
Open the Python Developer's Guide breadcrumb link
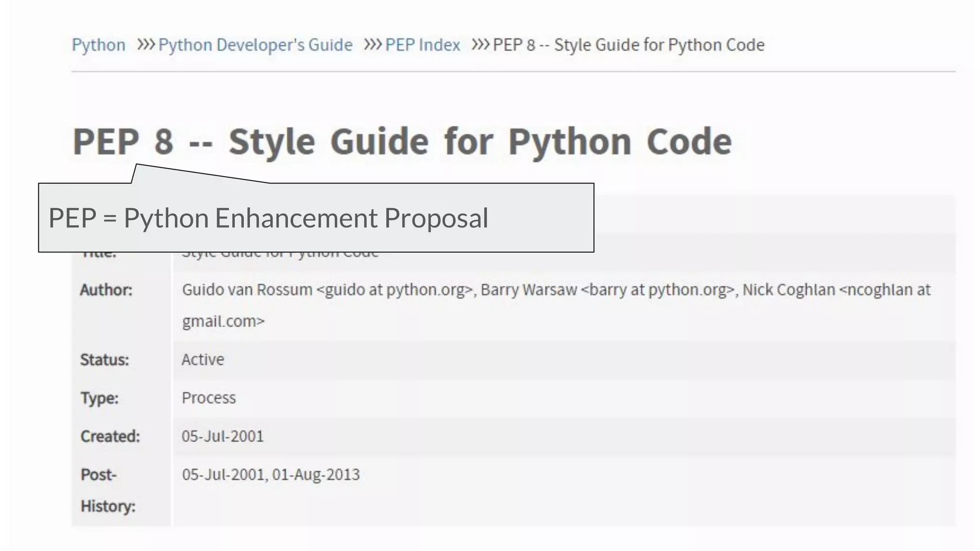(256, 45)
